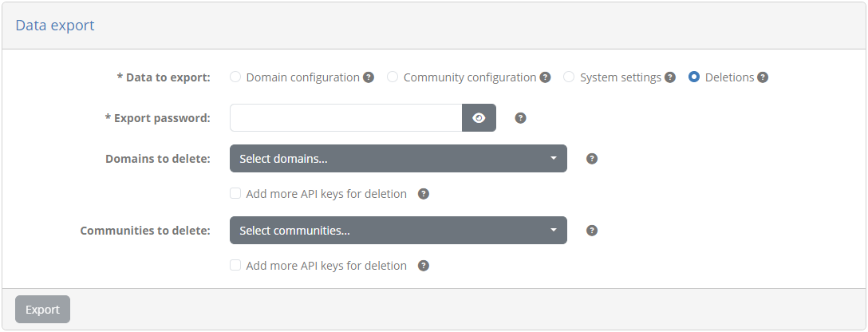
Task: Open Select domains dropdown
Action: pos(399,159)
